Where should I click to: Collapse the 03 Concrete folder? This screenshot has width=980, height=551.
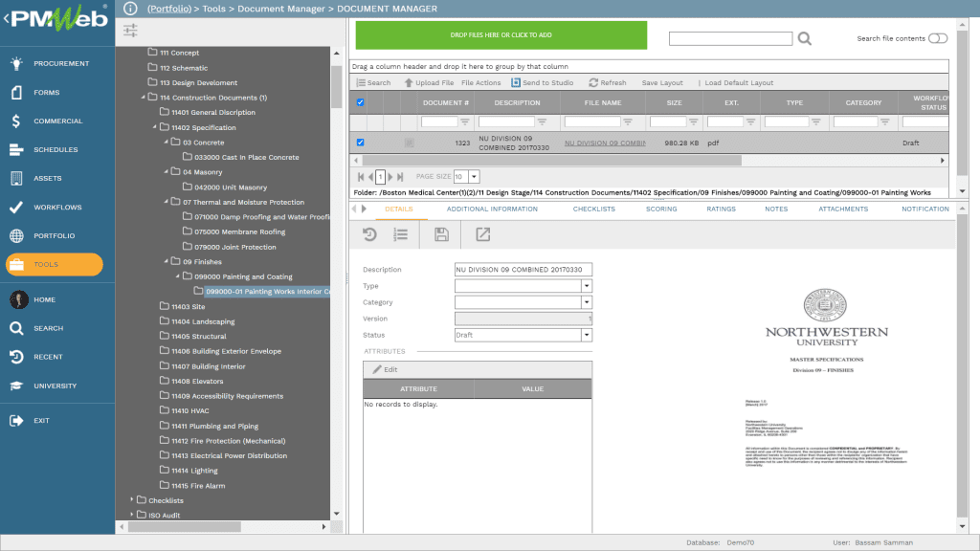tap(167, 142)
